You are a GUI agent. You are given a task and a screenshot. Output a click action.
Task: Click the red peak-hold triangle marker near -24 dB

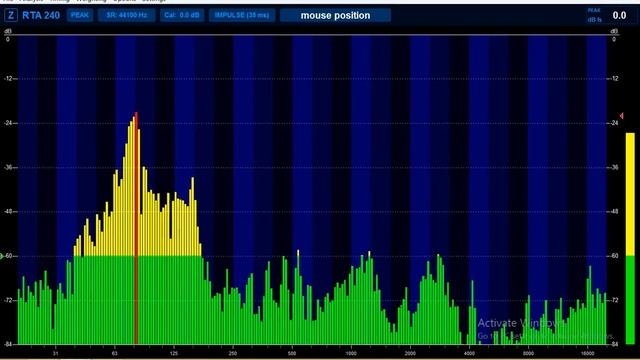pos(621,116)
